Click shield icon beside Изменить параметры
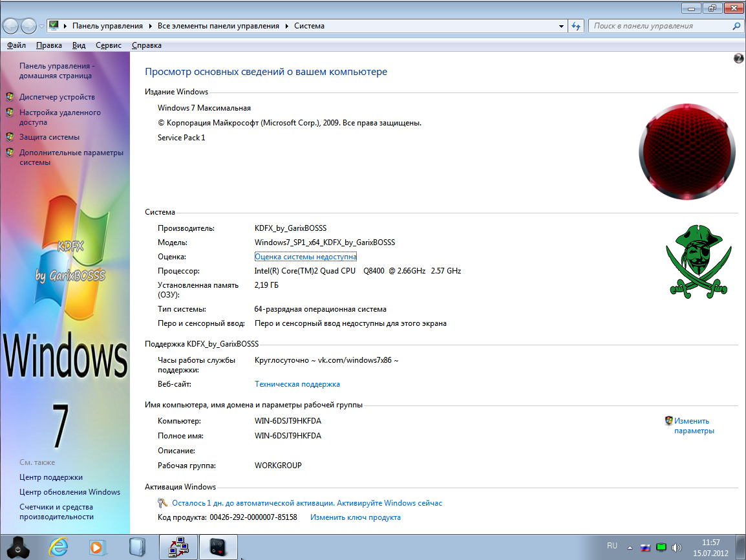Viewport: 746px width, 560px height. coord(669,420)
